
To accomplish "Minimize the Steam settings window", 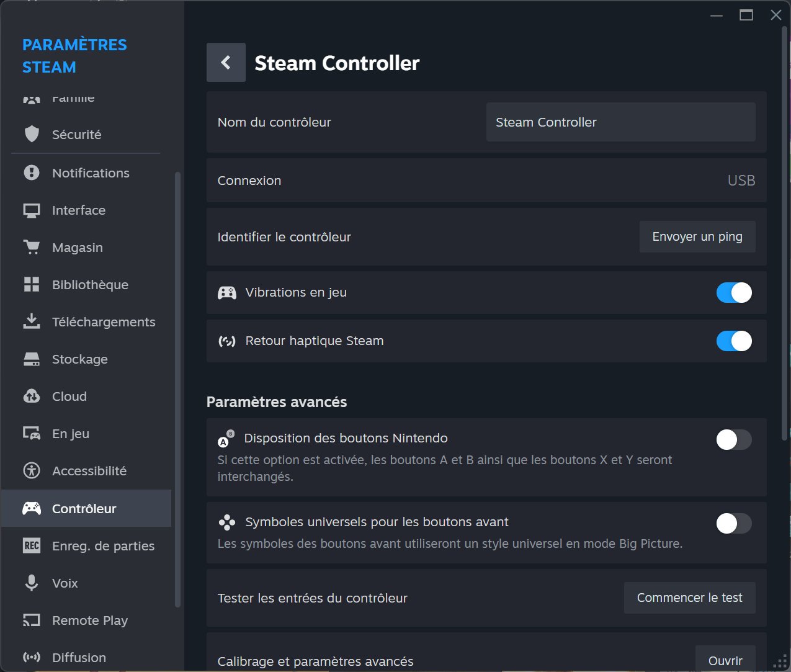I will (x=717, y=15).
